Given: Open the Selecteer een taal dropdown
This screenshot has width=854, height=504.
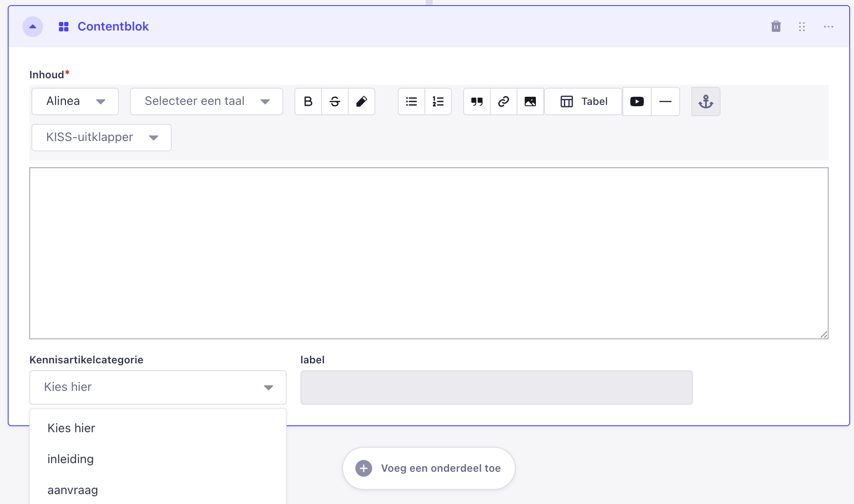Looking at the screenshot, I should coord(207,101).
